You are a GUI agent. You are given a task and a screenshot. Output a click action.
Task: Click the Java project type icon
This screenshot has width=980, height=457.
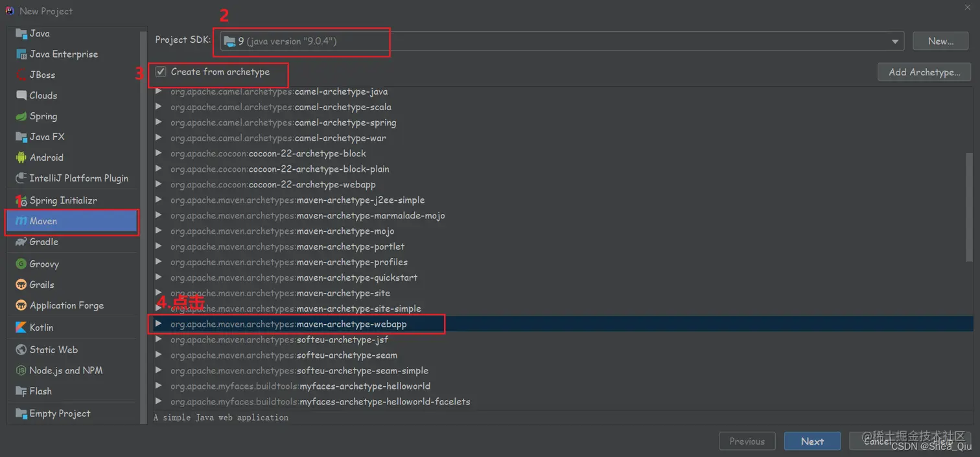(x=21, y=34)
